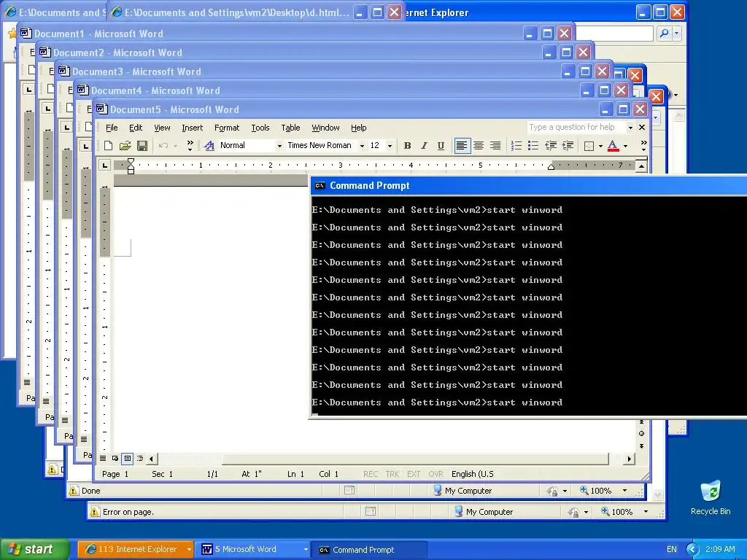
Task: Expand the Times New Roman font dropdown
Action: point(362,146)
